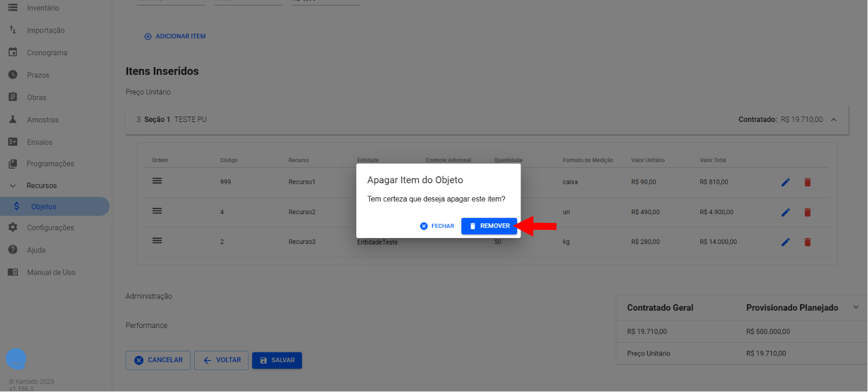
Task: Click the Voltar button
Action: (x=221, y=360)
